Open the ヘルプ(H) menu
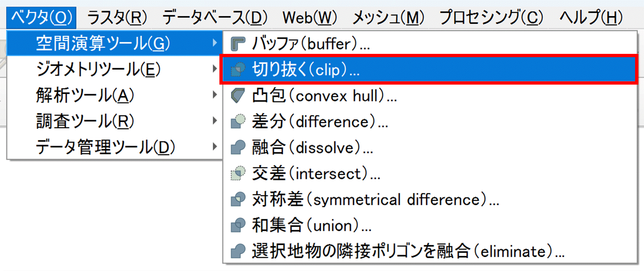 591,17
